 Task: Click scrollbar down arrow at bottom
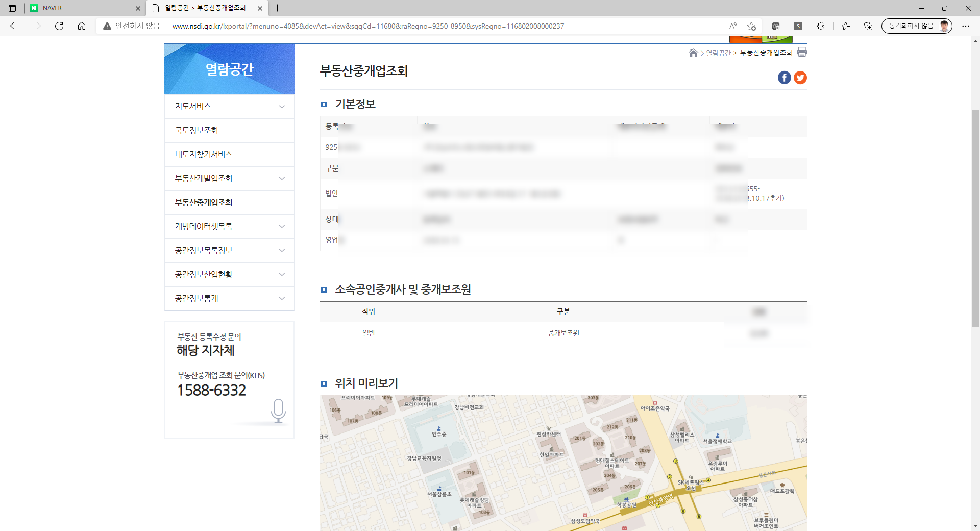click(x=975, y=526)
